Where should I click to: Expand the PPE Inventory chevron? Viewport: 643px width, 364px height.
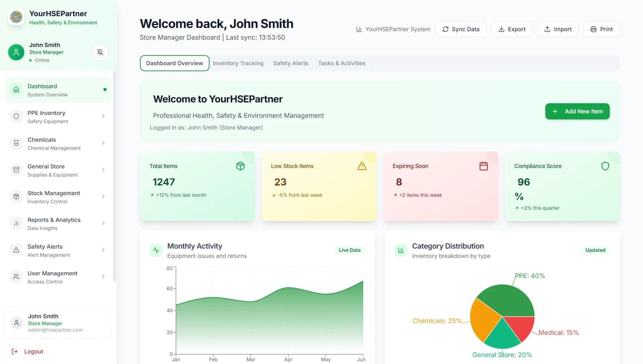103,117
